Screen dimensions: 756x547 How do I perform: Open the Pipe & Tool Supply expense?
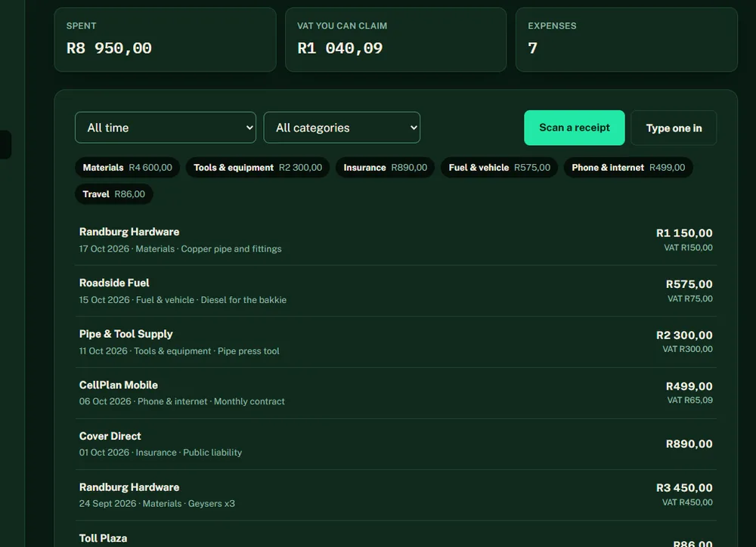396,342
